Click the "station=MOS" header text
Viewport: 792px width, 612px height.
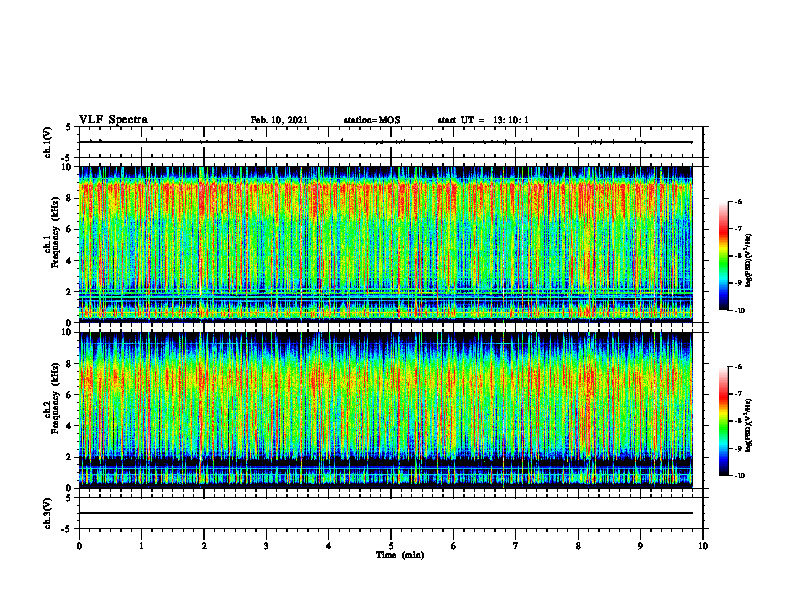pos(372,120)
